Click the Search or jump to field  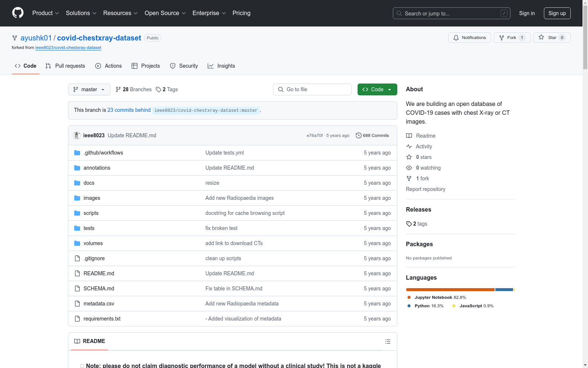452,13
